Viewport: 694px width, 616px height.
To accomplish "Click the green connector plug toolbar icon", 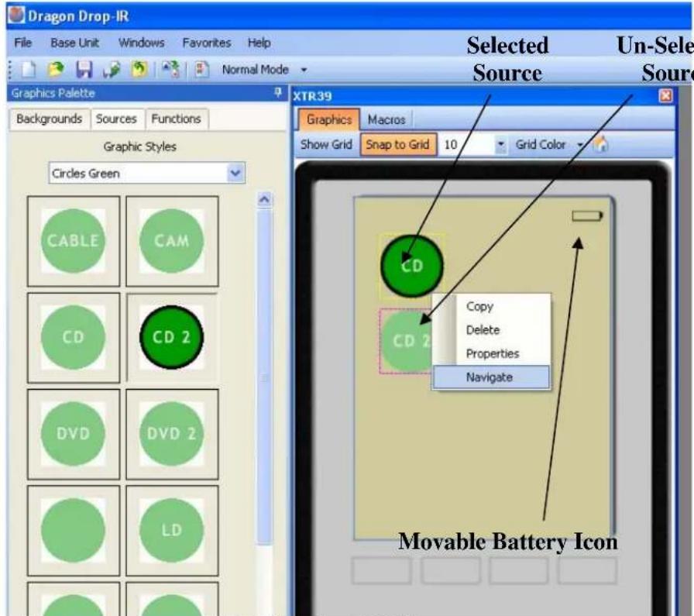I will click(111, 70).
